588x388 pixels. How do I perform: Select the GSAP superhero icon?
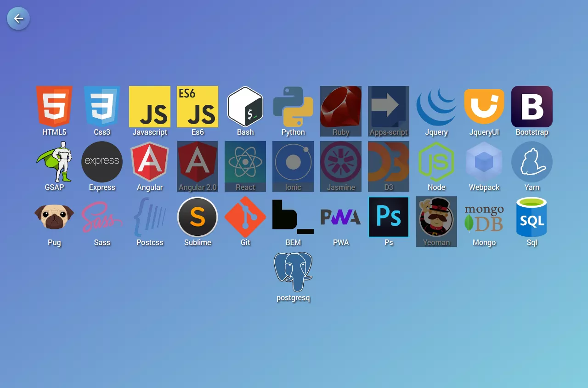coord(54,162)
